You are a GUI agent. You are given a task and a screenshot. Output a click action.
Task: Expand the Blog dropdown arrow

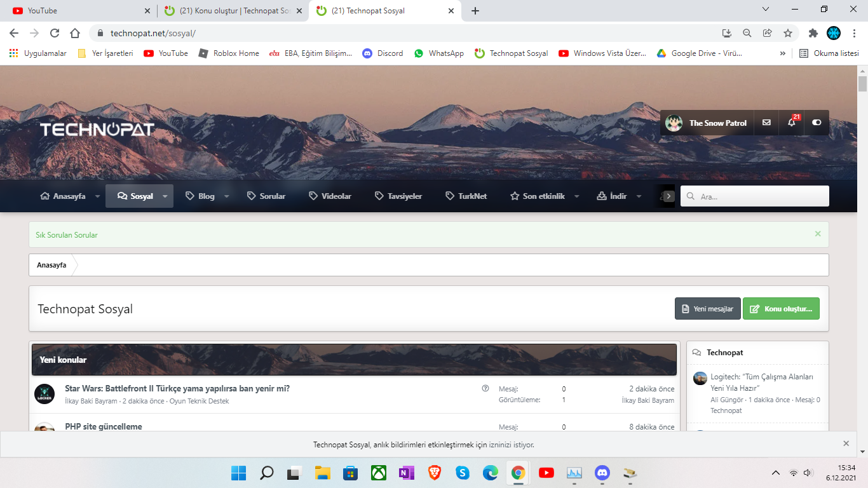coord(226,196)
